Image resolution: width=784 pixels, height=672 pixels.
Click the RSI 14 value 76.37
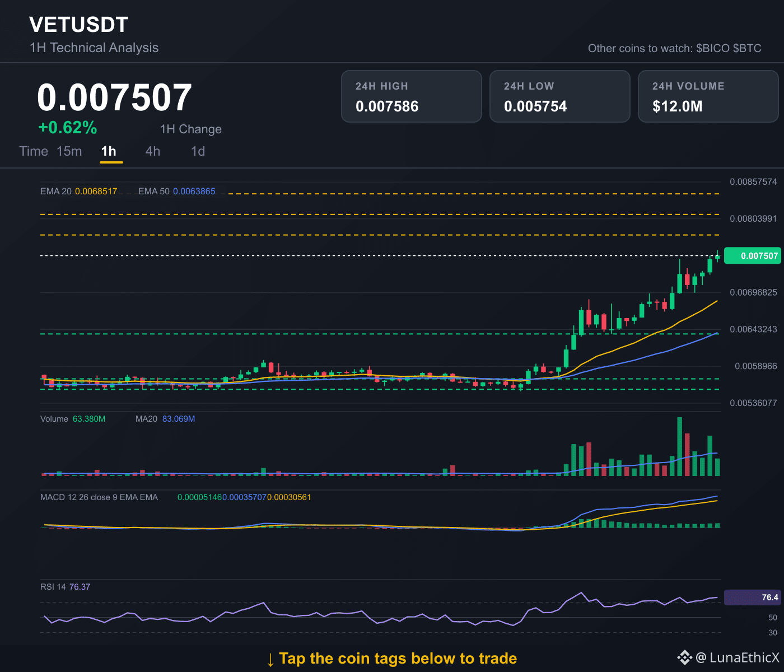pyautogui.click(x=80, y=587)
